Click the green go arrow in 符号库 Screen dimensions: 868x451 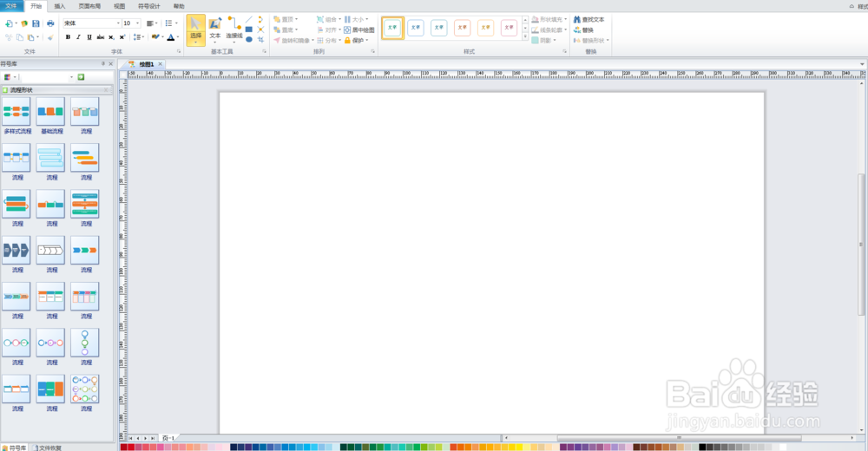[81, 77]
